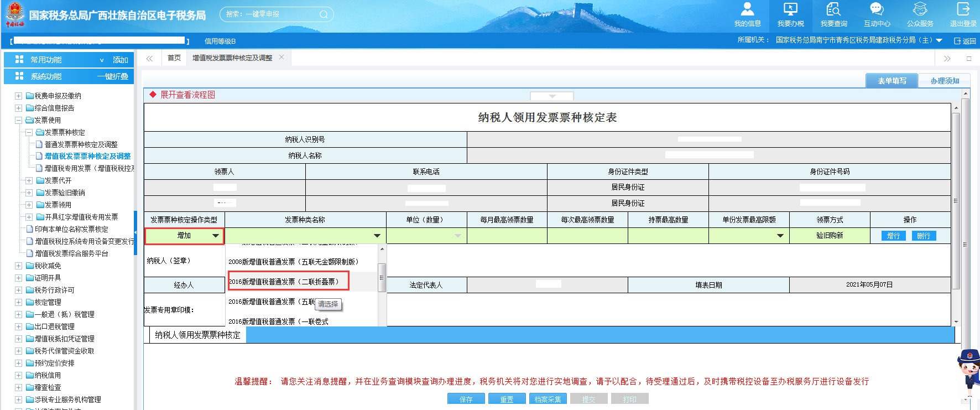980x410 pixels.
Task: Close the 增值税发票票种核定及调整 tab
Action: [x=282, y=57]
